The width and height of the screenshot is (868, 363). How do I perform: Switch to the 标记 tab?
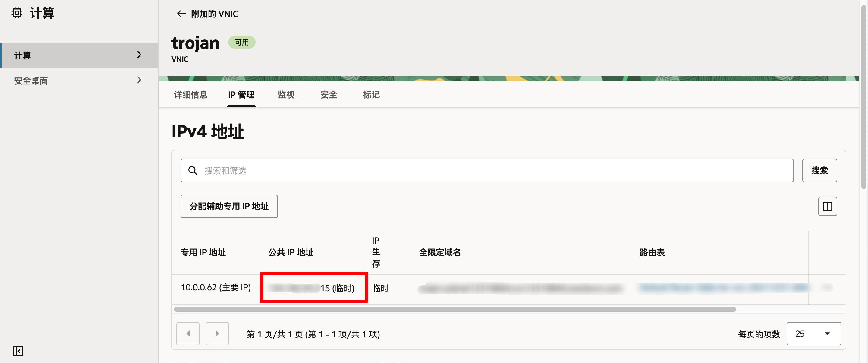pyautogui.click(x=371, y=95)
